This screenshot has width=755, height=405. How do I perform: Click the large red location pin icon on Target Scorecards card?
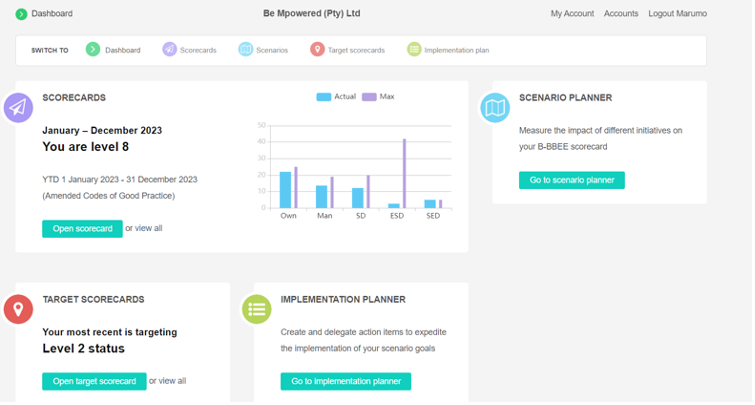coord(18,309)
